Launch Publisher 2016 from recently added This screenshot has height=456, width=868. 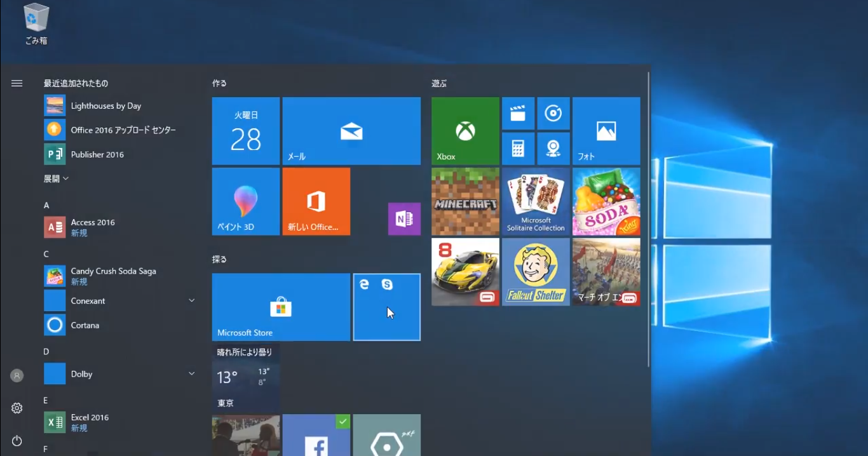(x=119, y=154)
